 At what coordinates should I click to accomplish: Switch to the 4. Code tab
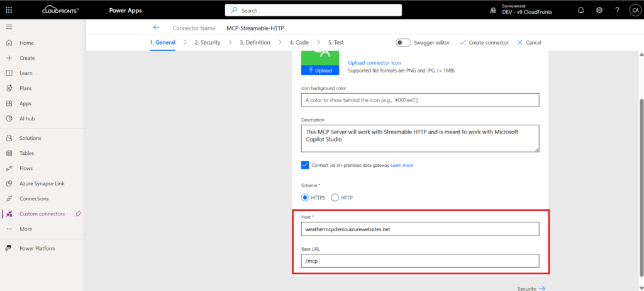[x=299, y=42]
